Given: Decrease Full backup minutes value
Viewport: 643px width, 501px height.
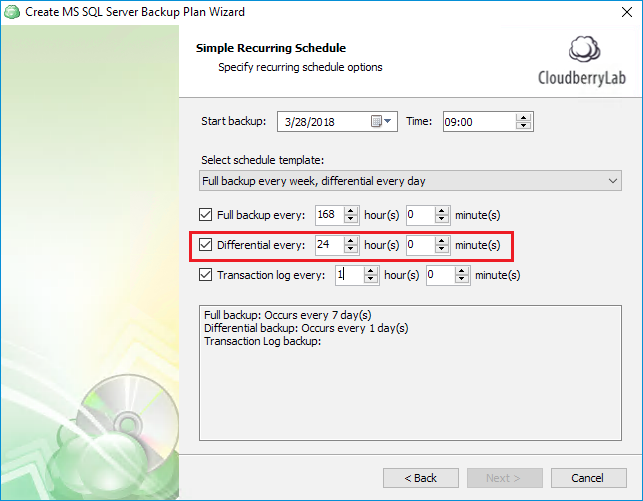Looking at the screenshot, I should click(442, 219).
